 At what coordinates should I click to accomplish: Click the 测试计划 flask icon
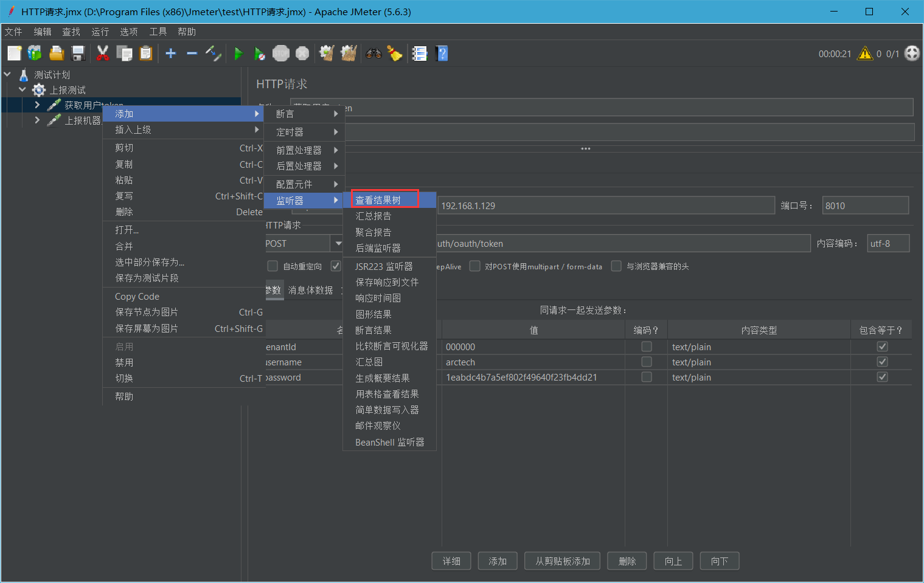[x=24, y=75]
